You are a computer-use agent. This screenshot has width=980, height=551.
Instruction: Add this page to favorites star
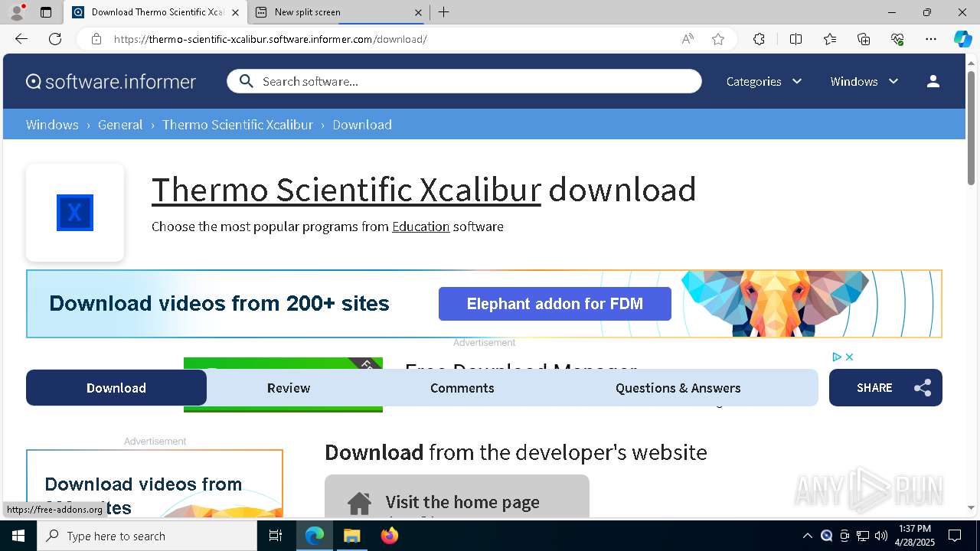coord(718,39)
